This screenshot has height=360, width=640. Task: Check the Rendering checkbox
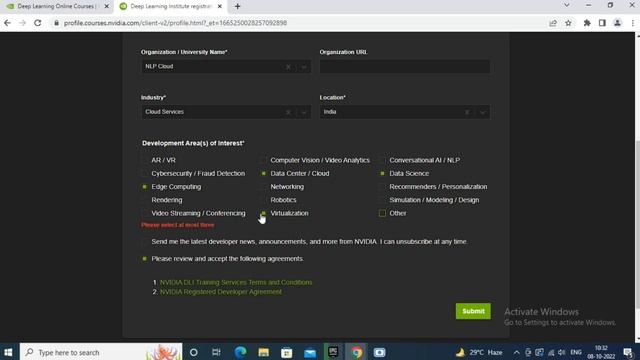[x=144, y=200]
